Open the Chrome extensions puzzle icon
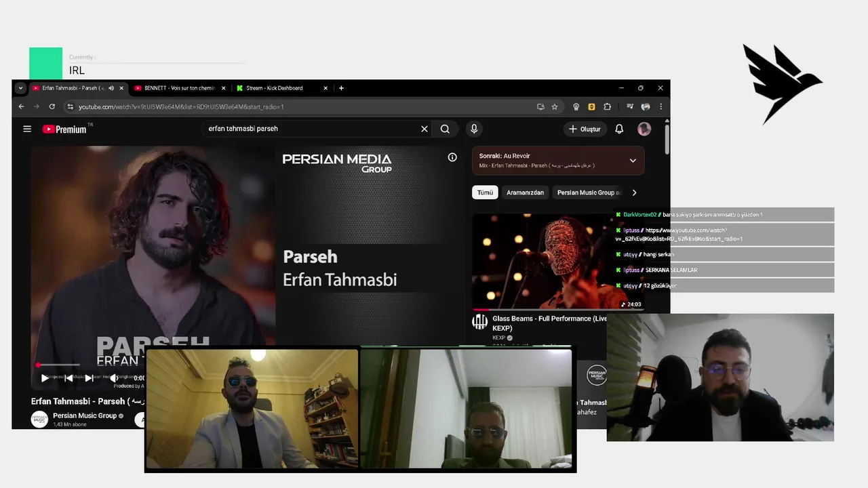Viewport: 868px width, 488px height. pyautogui.click(x=607, y=106)
